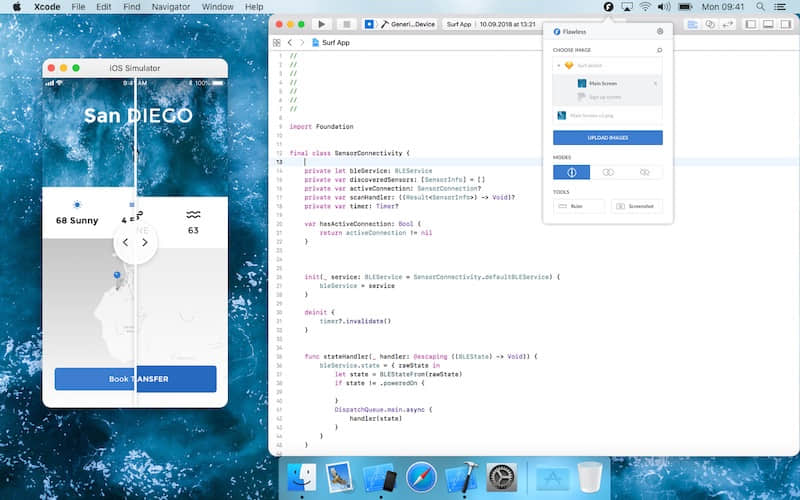Toggle the Xcode inspector pane
The image size is (800, 500).
785,24
